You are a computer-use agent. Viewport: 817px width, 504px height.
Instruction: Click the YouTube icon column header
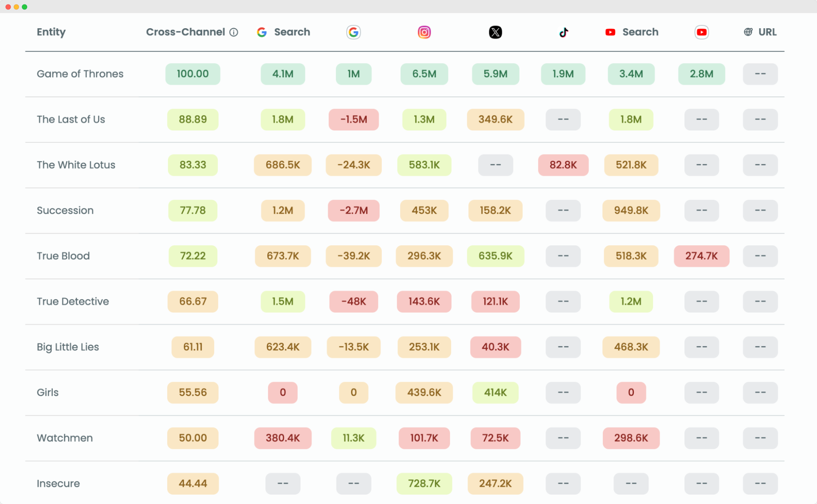pos(702,32)
